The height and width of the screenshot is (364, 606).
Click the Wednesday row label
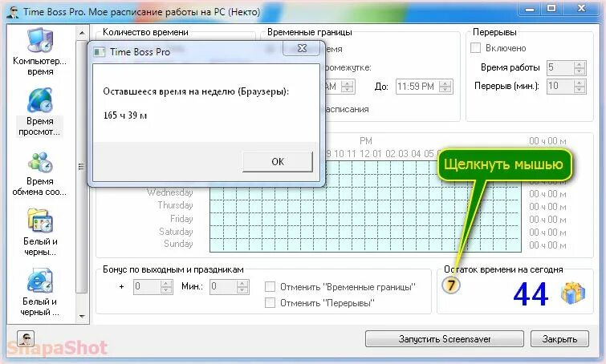click(x=169, y=192)
